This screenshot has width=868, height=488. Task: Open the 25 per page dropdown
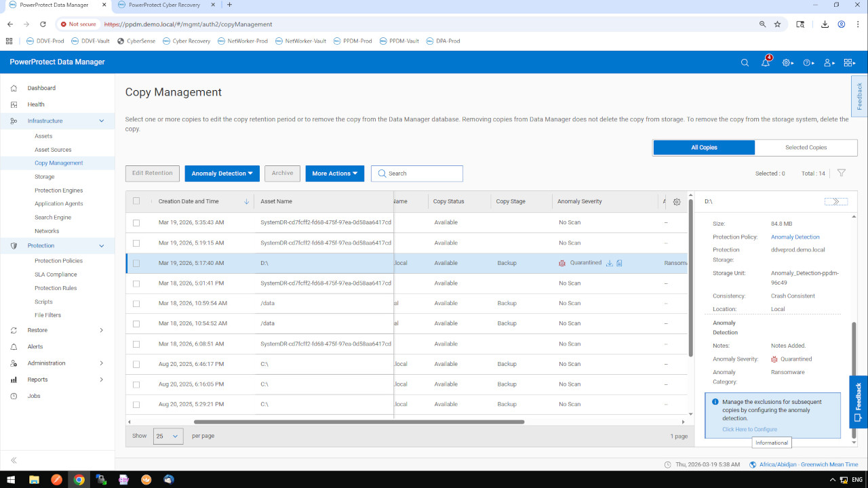(x=168, y=436)
